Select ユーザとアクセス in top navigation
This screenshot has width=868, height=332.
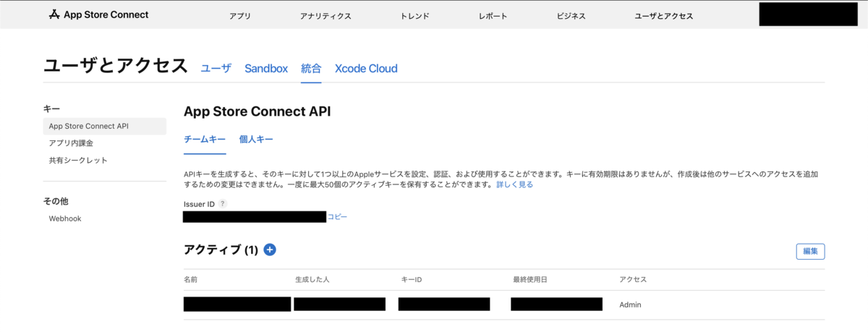(x=664, y=16)
